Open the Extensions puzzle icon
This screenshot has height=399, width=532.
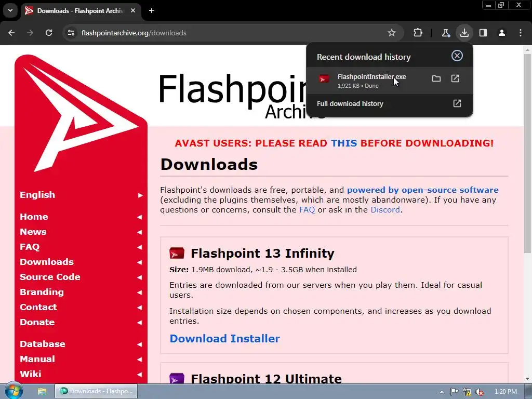(418, 33)
